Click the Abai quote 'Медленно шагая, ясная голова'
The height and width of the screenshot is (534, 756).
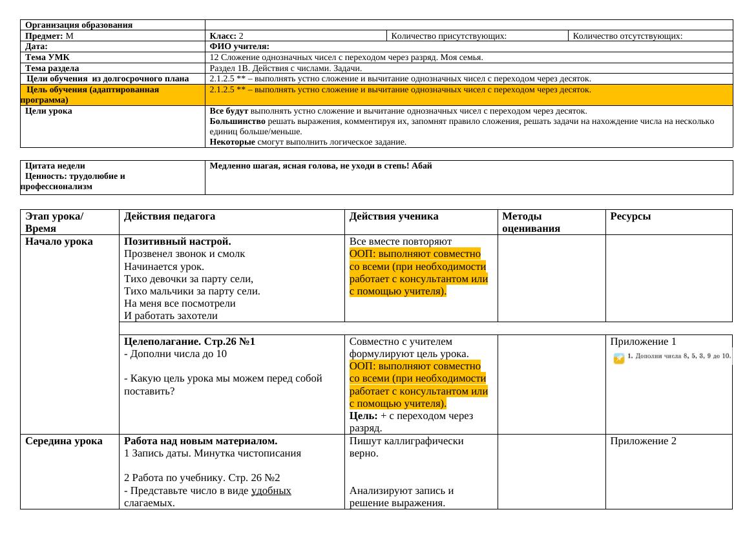point(320,166)
